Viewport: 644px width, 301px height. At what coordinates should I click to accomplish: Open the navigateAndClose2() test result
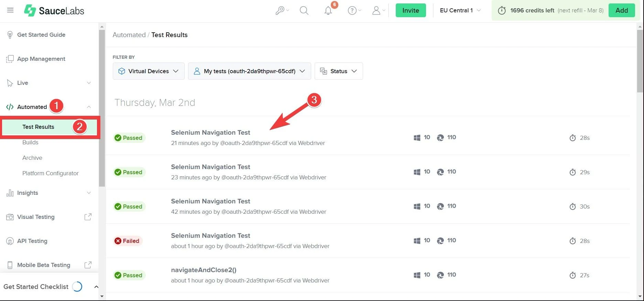204,270
